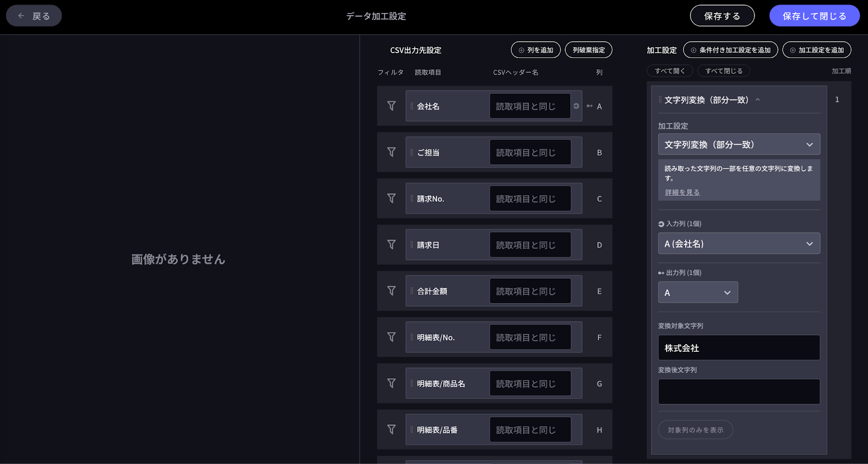868x464 pixels.
Task: Click すべて開く to expand all settings
Action: 669,71
